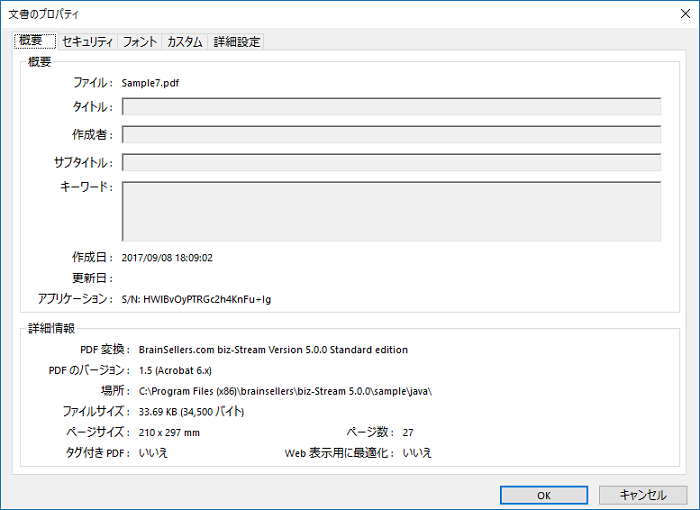
Task: Click the ページ数 label
Action: pos(371,432)
